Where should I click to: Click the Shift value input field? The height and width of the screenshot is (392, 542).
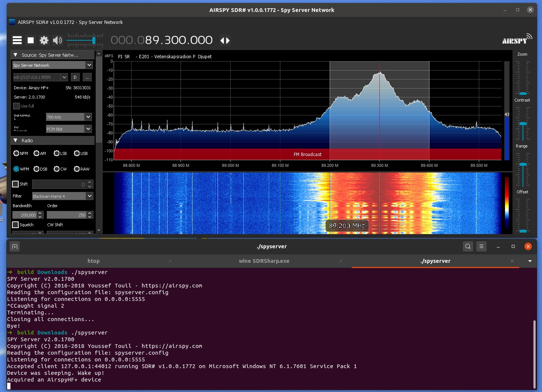pos(59,184)
